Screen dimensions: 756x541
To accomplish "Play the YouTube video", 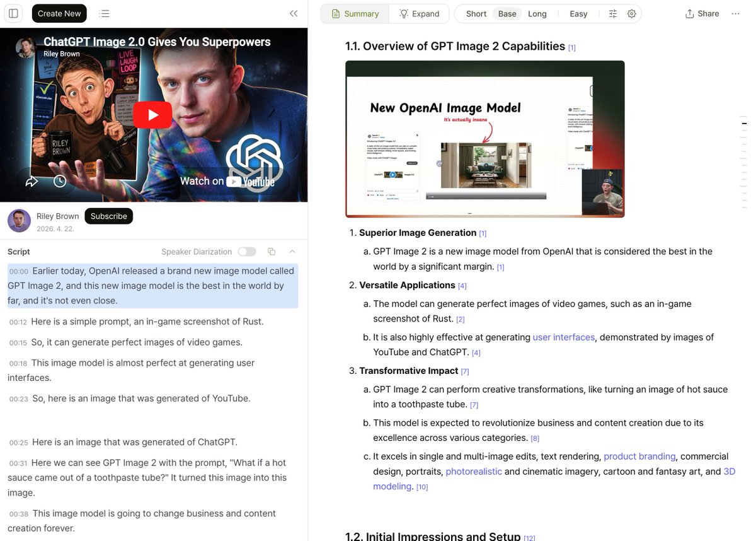I will (x=152, y=115).
